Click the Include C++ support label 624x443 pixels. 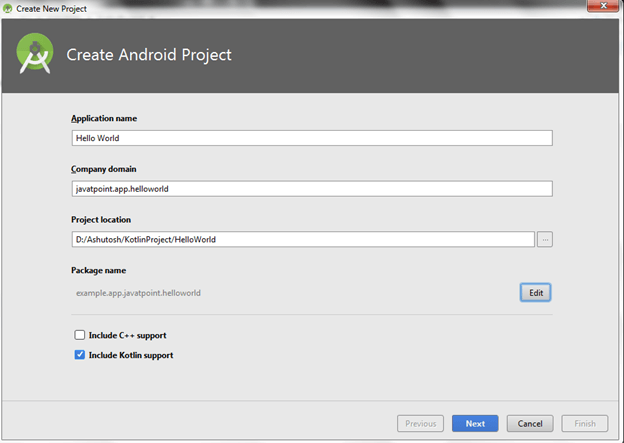[127, 335]
